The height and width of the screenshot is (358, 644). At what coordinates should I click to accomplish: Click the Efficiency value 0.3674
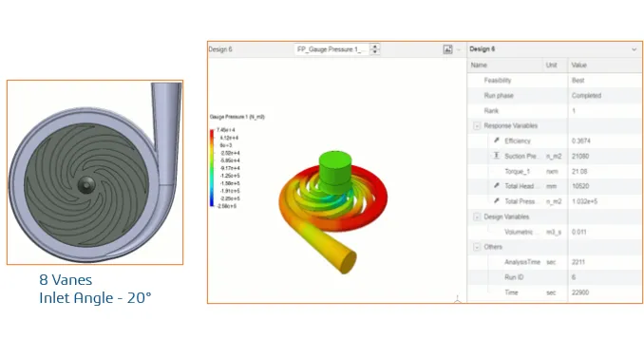tap(580, 141)
